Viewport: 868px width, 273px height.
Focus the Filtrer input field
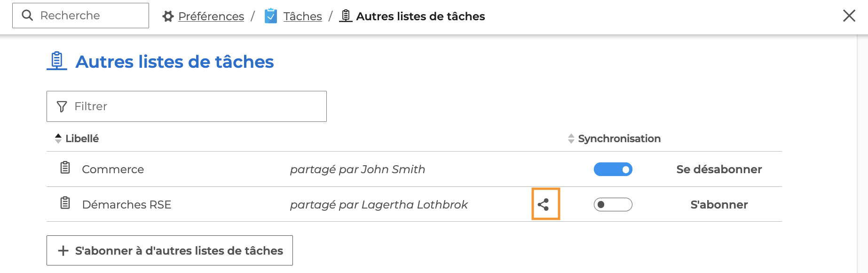point(187,106)
